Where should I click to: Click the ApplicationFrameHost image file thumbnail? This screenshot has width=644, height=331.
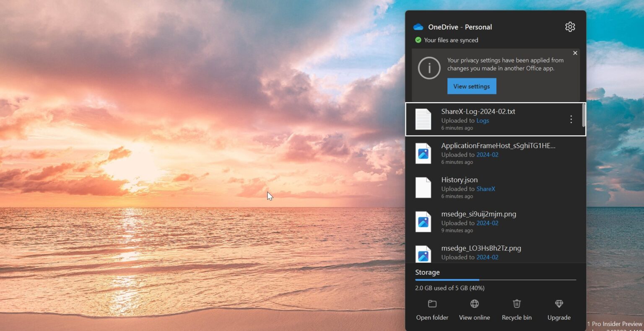click(x=423, y=153)
